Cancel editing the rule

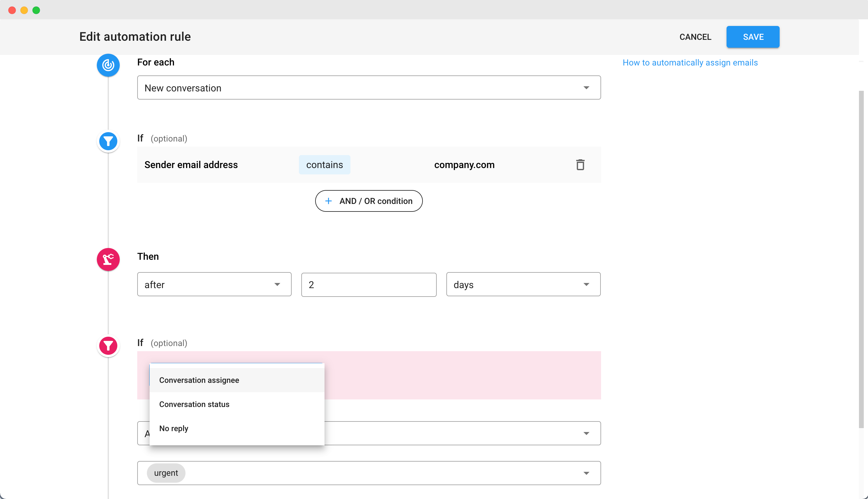click(695, 37)
